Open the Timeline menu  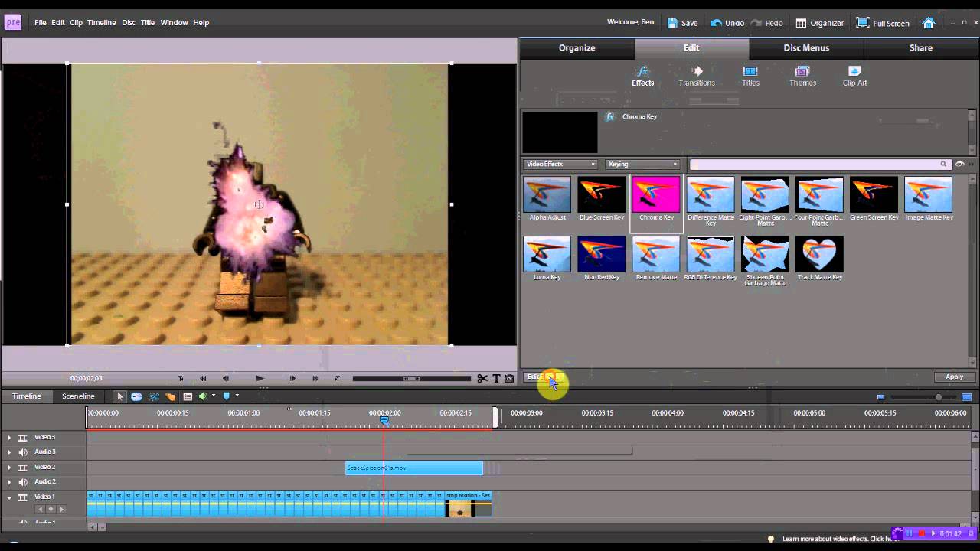101,23
